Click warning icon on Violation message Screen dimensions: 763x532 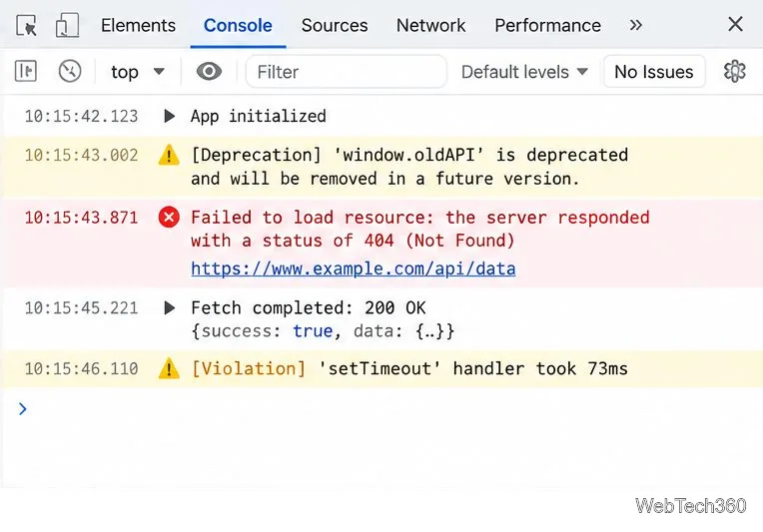coord(169,368)
